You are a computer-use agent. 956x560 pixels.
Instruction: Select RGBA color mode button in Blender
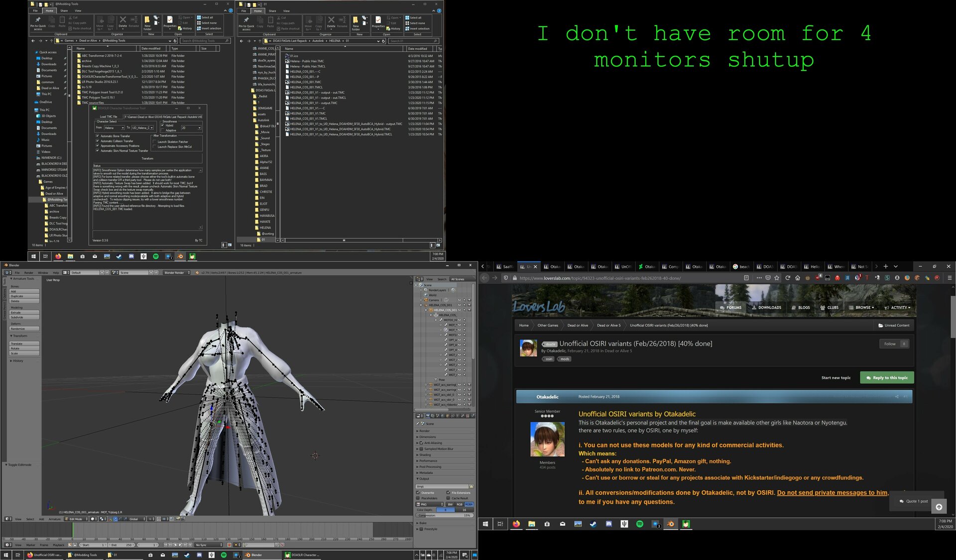[x=469, y=504]
